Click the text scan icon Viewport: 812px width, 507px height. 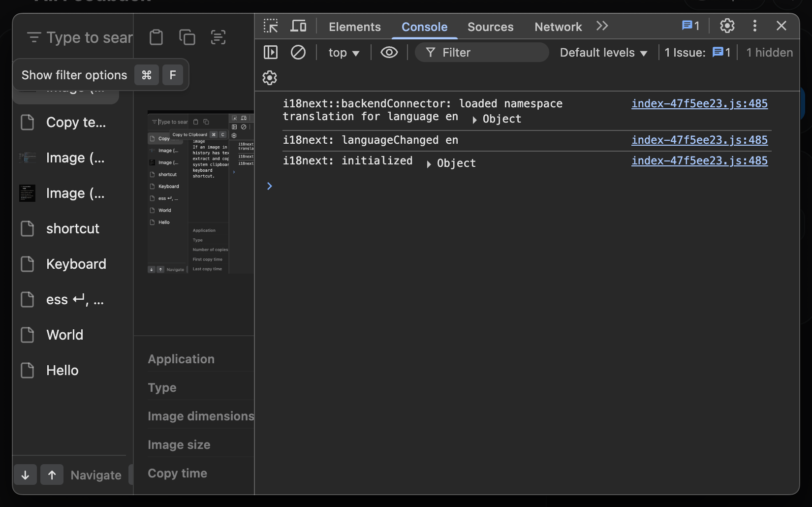pyautogui.click(x=218, y=37)
